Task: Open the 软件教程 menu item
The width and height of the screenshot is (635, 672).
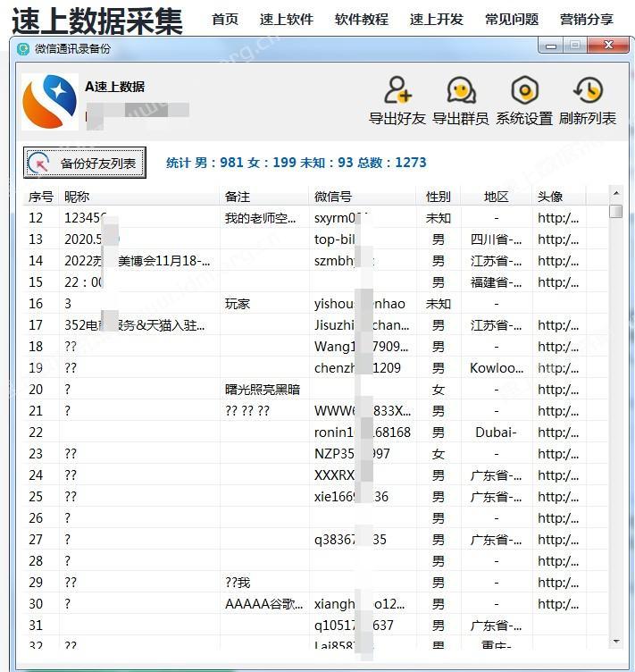Action: (362, 20)
